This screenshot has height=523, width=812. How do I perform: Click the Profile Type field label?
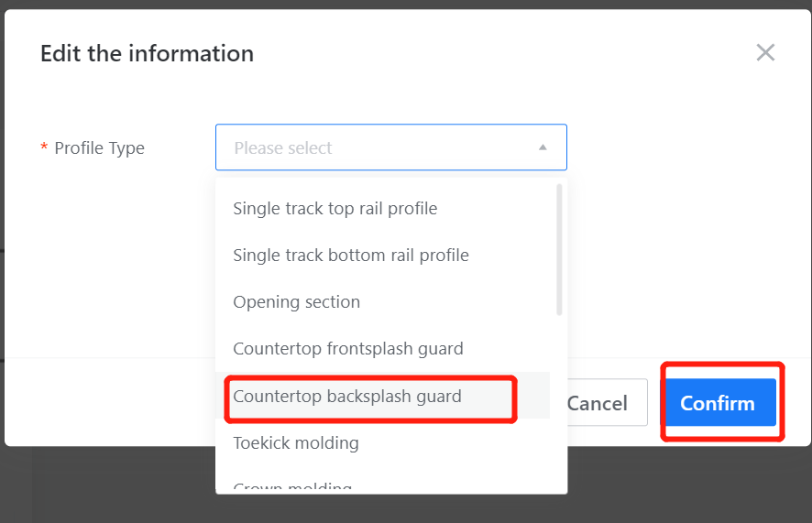[99, 147]
